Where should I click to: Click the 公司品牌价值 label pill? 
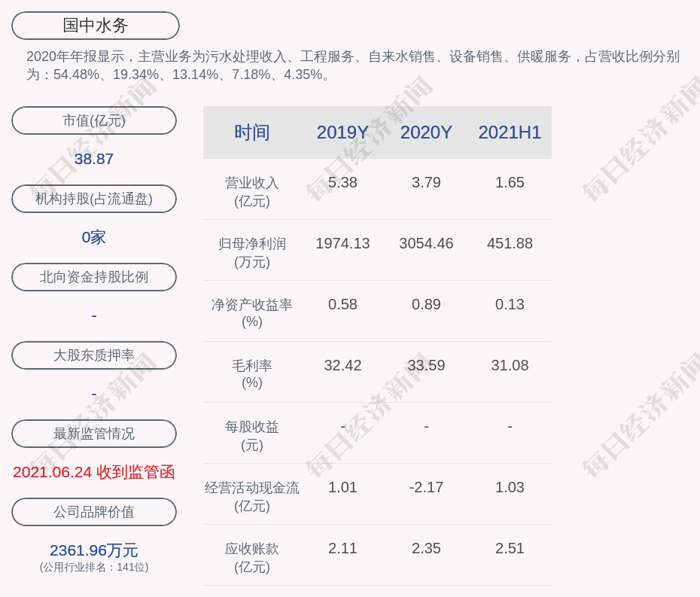point(94,512)
